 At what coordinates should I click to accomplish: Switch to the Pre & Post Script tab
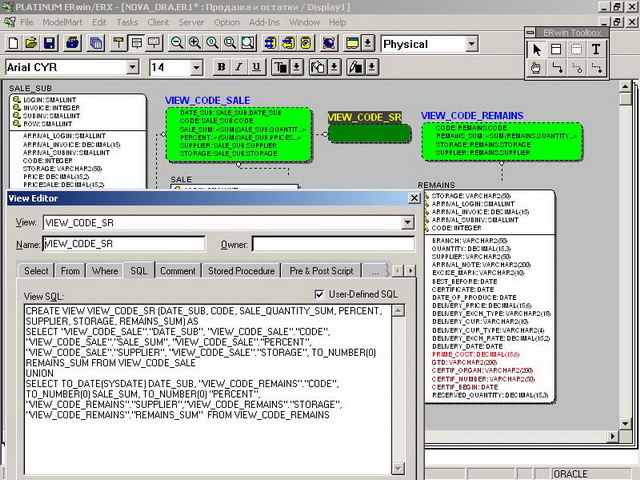321,271
